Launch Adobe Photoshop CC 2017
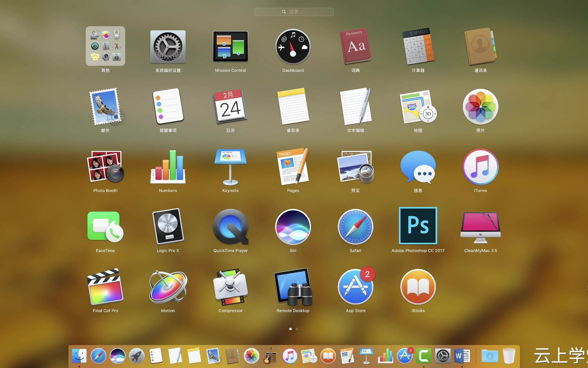Image resolution: width=588 pixels, height=368 pixels. 418,226
